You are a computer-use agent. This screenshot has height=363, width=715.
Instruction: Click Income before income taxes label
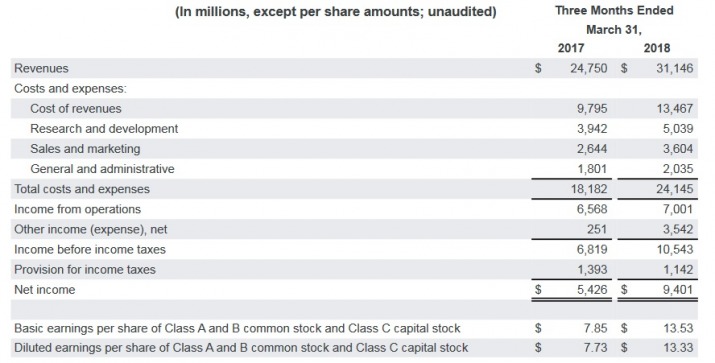point(90,249)
